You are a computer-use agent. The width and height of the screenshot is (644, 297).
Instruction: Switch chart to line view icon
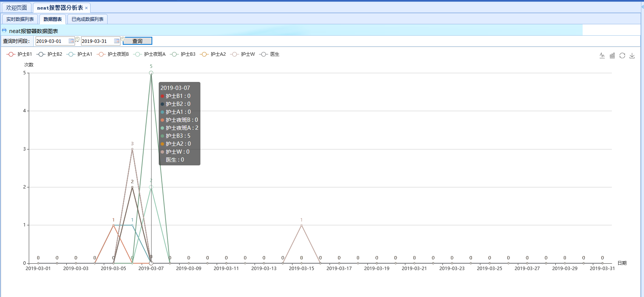[x=602, y=56]
